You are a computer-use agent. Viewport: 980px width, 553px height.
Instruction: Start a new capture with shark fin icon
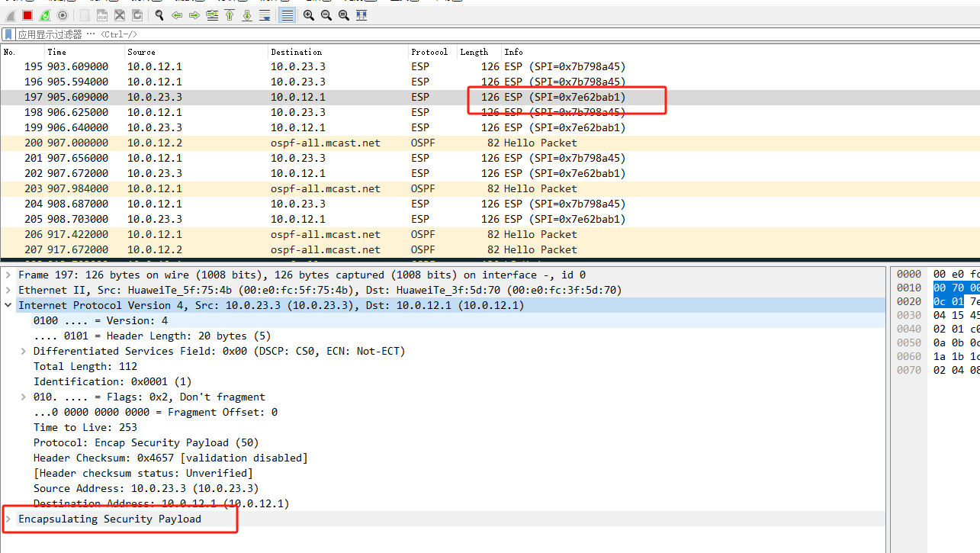point(10,15)
